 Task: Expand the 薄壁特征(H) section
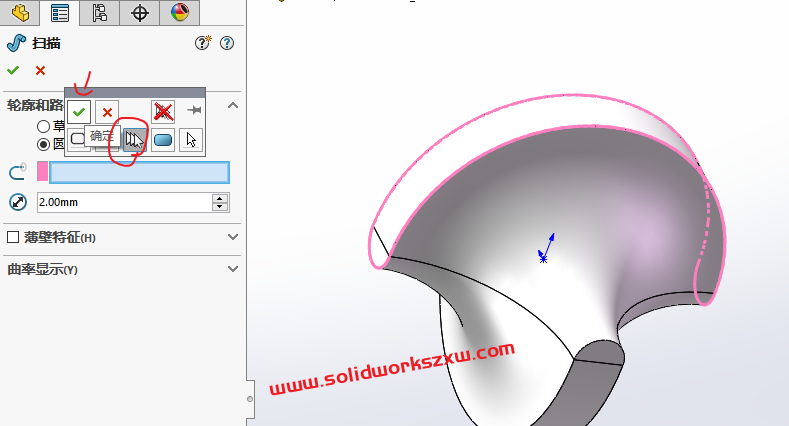pyautogui.click(x=232, y=237)
